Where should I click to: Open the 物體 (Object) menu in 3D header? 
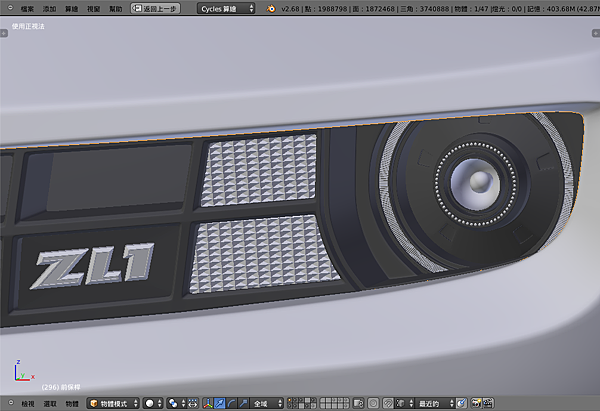(x=72, y=403)
